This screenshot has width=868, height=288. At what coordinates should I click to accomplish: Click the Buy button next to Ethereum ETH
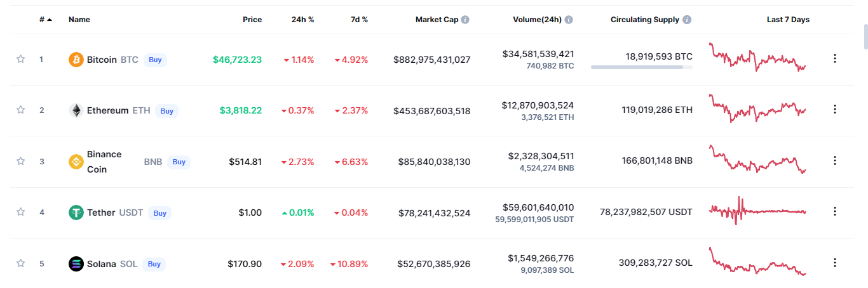click(x=166, y=111)
